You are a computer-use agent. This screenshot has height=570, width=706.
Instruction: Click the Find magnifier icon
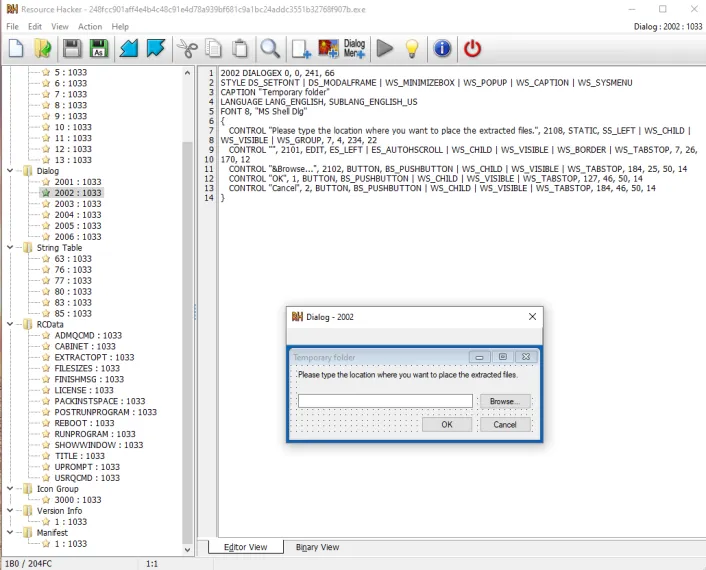pyautogui.click(x=270, y=48)
